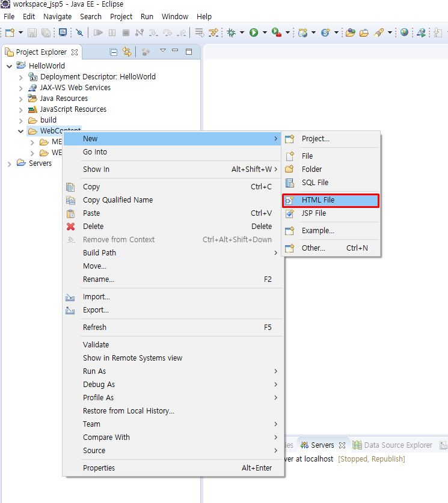Click the Open Web Browser globe icon
The image size is (448, 503).
tap(404, 32)
